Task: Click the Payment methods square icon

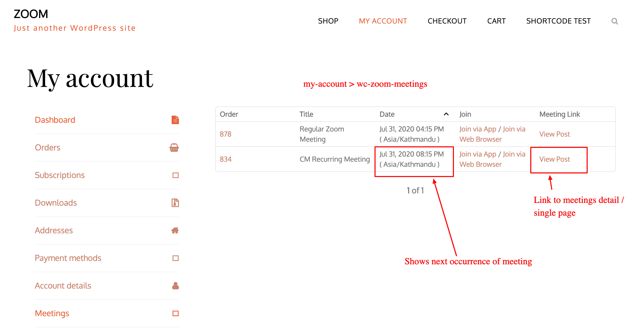Action: tap(175, 258)
